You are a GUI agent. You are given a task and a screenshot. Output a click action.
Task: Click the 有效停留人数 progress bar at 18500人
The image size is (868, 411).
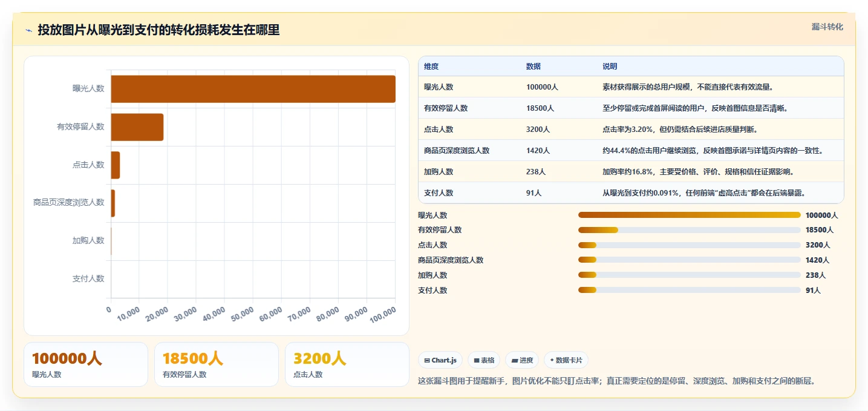(690, 230)
